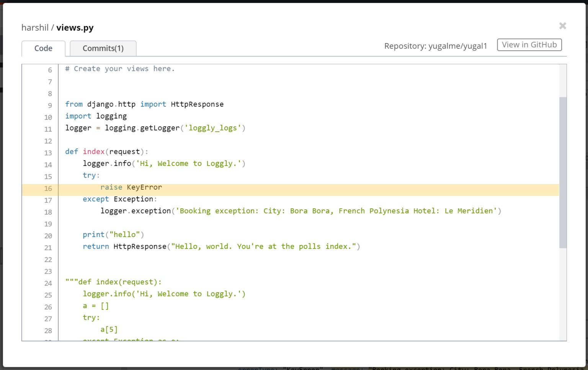Select the Code tab
The height and width of the screenshot is (370, 588).
click(43, 48)
